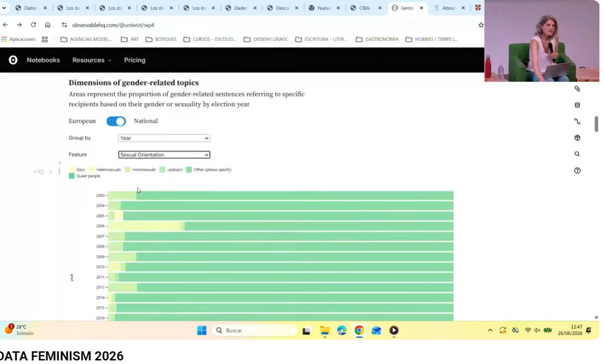The height and width of the screenshot is (364, 605).
Task: Open the Notebooks nav item
Action: 43,60
